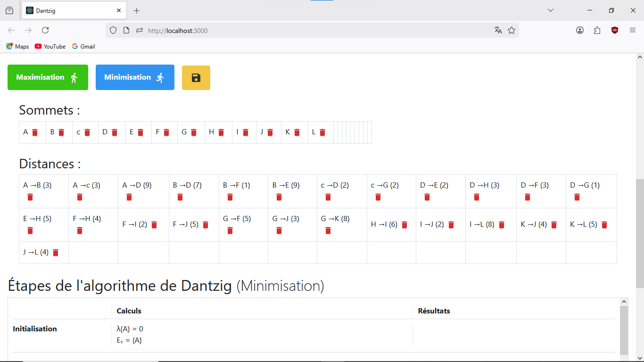The width and height of the screenshot is (644, 362).
Task: Delete the A →B (3) distance
Action: point(30,197)
